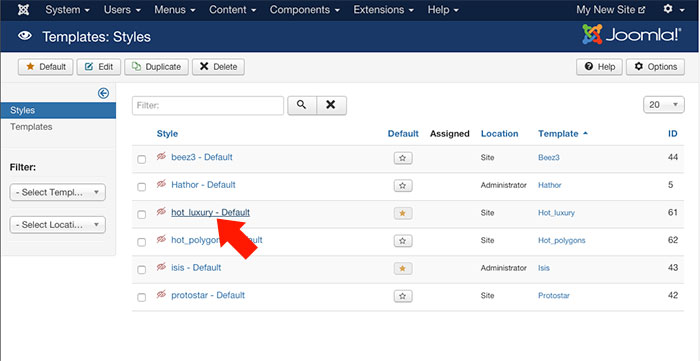Viewport: 700px width, 361px height.
Task: Click the Joomla! logo in the header
Action: [632, 34]
